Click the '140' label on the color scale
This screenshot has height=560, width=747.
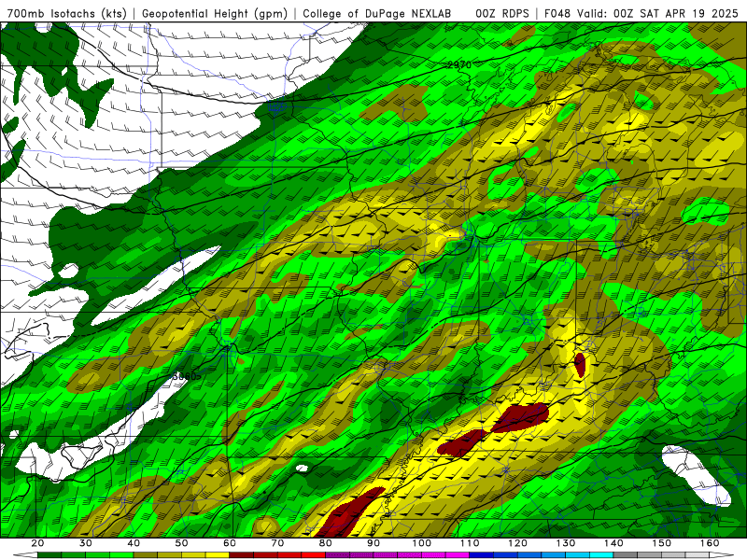[x=614, y=543]
